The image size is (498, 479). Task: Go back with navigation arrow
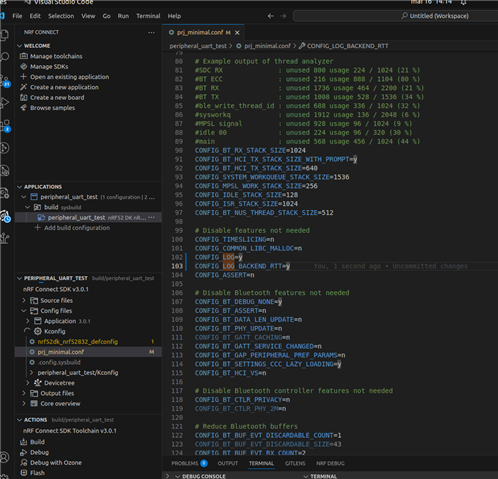pos(271,16)
